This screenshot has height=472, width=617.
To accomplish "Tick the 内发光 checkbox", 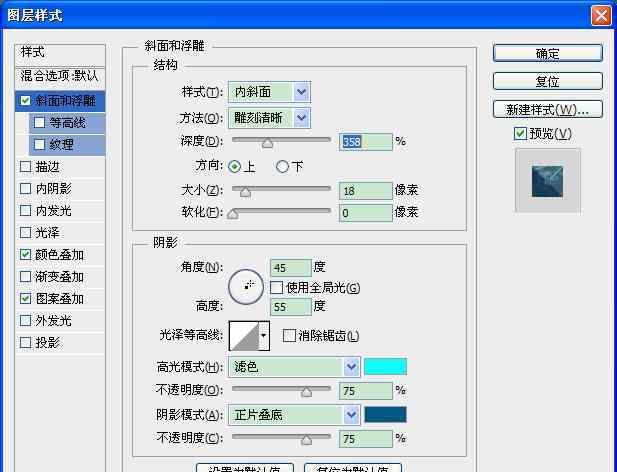I will (26, 211).
